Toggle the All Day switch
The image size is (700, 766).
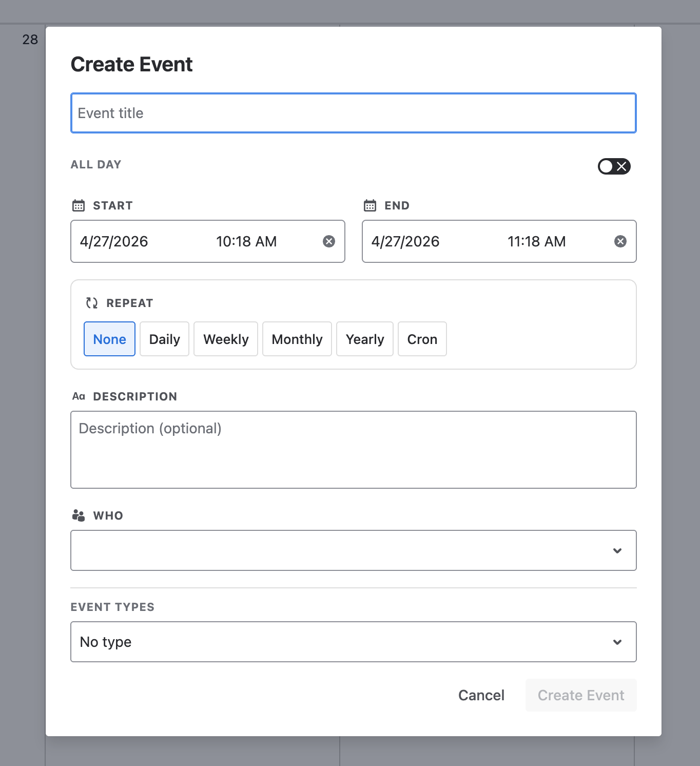pos(614,166)
